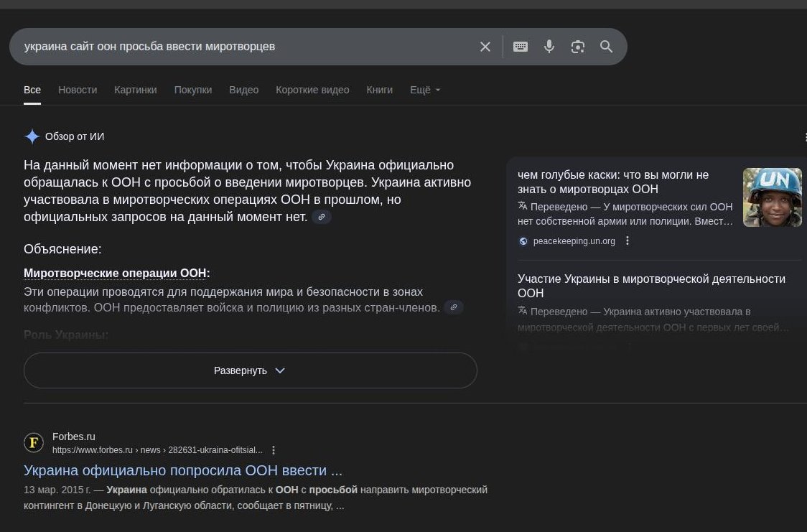This screenshot has height=532, width=807.
Task: Open three-dot menu next to Forbes.ru URL
Action: click(x=274, y=450)
